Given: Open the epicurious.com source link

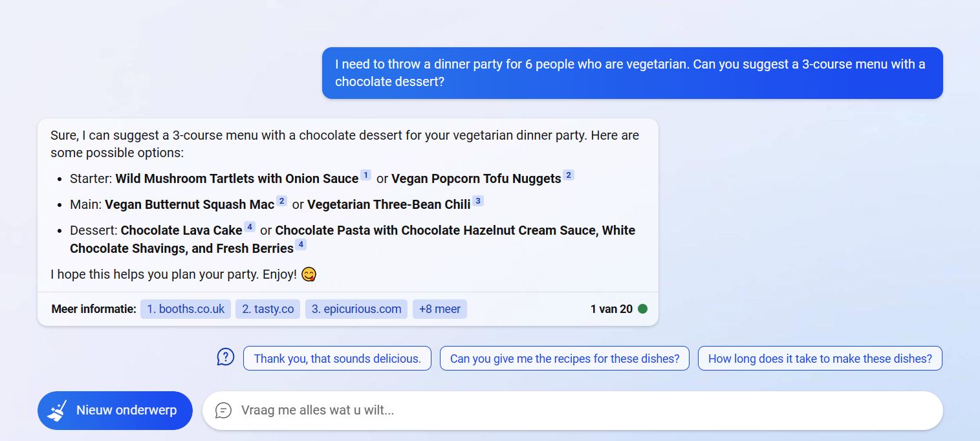Looking at the screenshot, I should 356,309.
